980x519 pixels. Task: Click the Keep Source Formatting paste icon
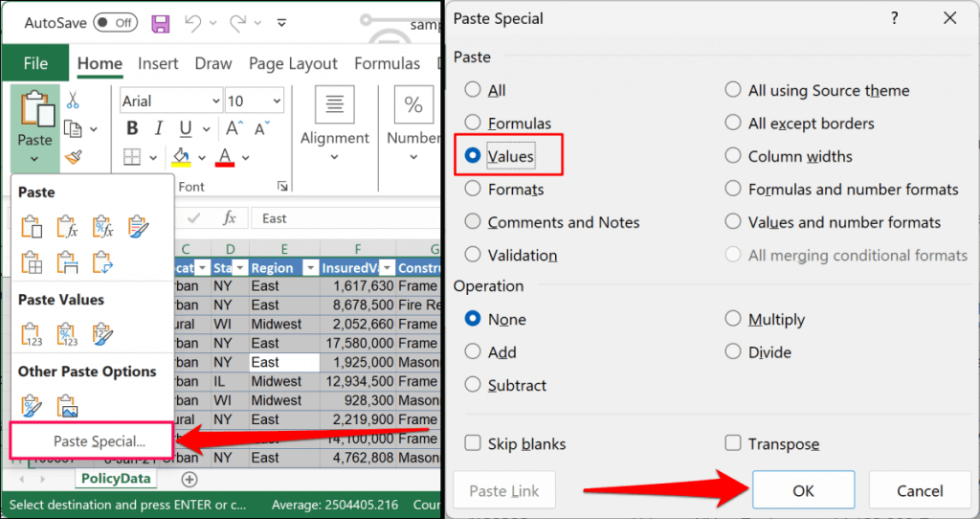(x=138, y=226)
